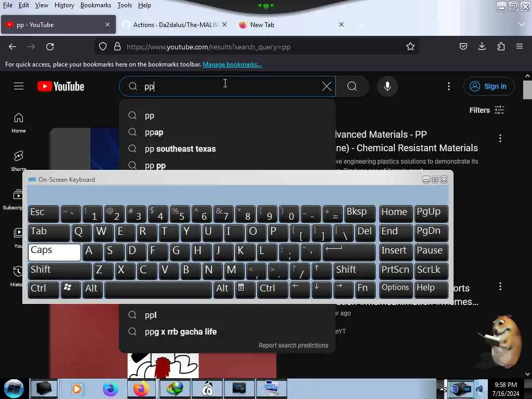Image resolution: width=532 pixels, height=399 pixels.
Task: Open History in the YouTube sidebar
Action: click(x=16, y=276)
